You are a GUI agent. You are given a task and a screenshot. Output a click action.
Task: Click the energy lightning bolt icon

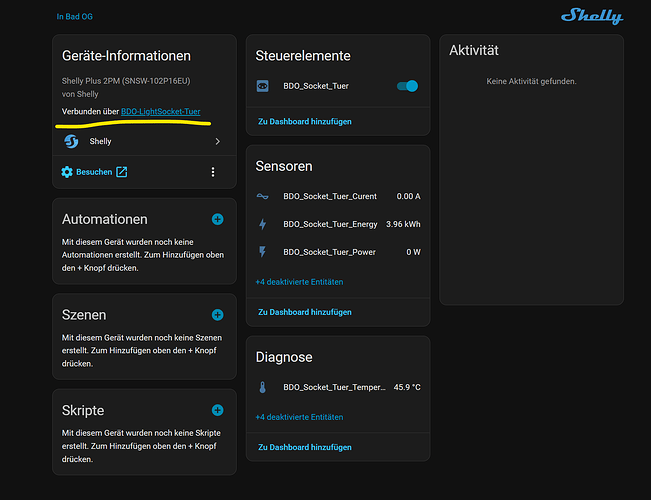point(263,224)
